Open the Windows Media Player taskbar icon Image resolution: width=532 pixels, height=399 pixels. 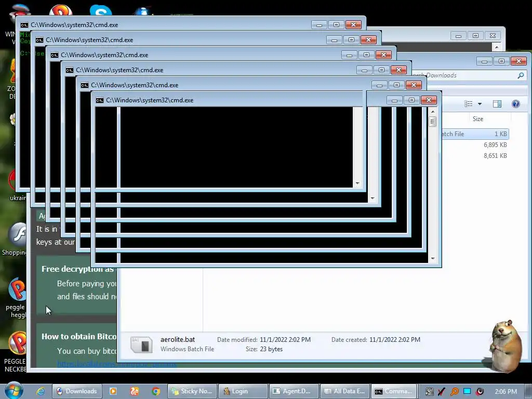[113, 391]
